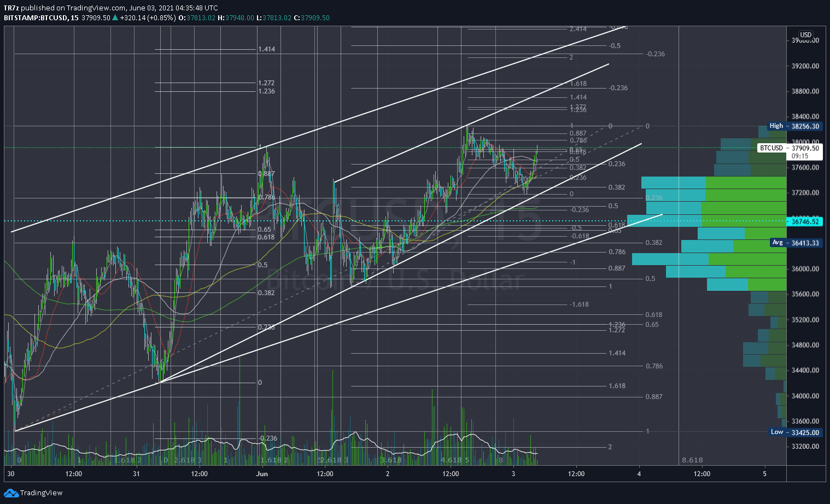Image resolution: width=830 pixels, height=504 pixels.
Task: Click 38800.00 on the price axis
Action: [805, 91]
